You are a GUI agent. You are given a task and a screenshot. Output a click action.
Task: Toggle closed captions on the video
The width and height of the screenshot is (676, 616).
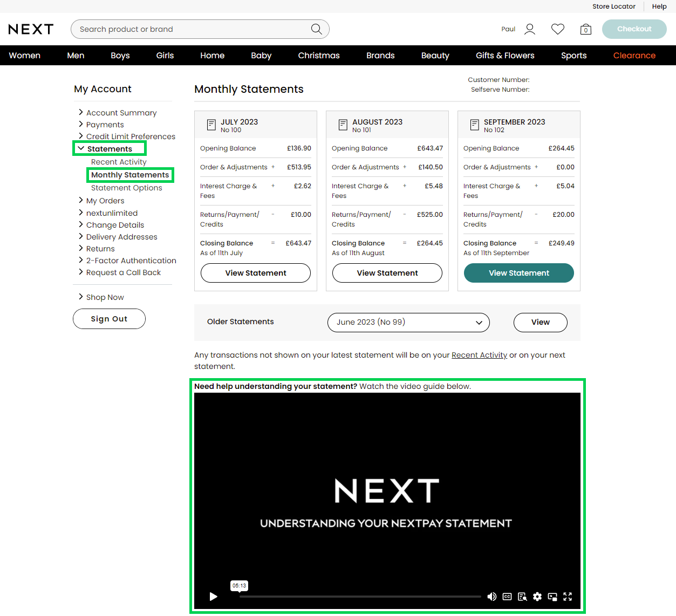tap(507, 597)
